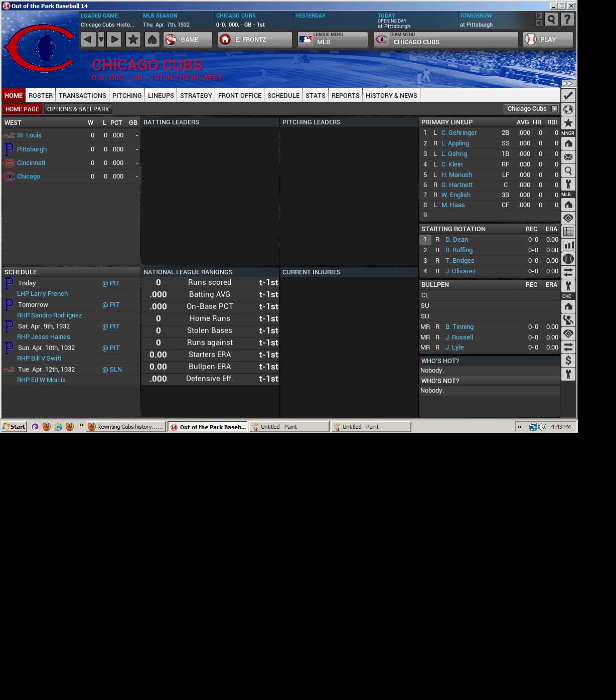
Task: Open the Chicago Cubs team selector dropdown
Action: (531, 109)
